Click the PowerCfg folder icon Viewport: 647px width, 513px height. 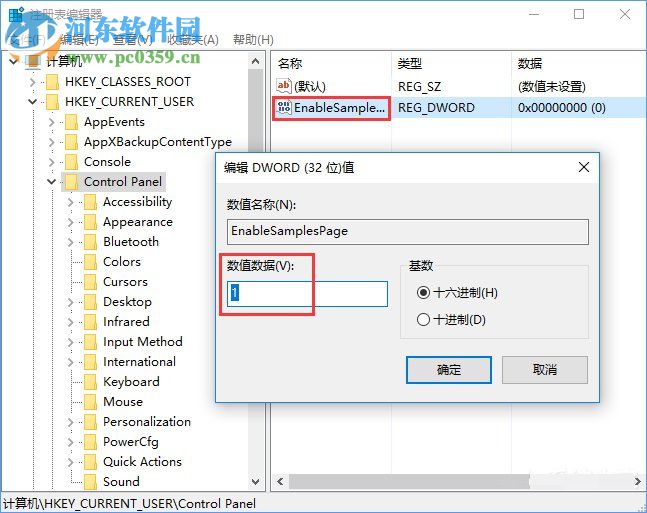click(90, 442)
